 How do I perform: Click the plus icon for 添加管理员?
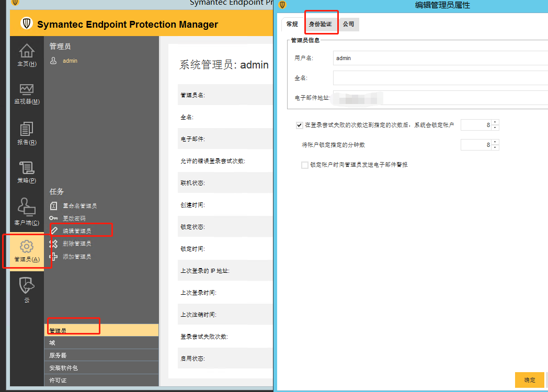coord(53,257)
